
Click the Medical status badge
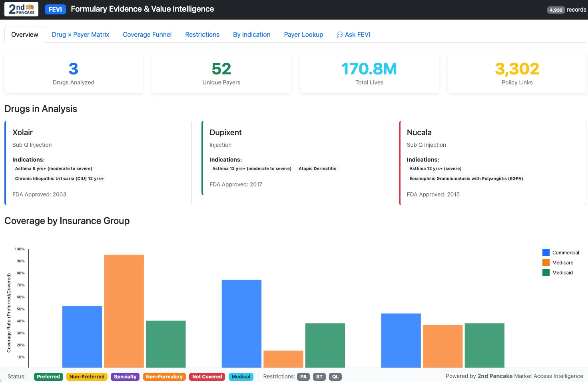[x=241, y=376]
